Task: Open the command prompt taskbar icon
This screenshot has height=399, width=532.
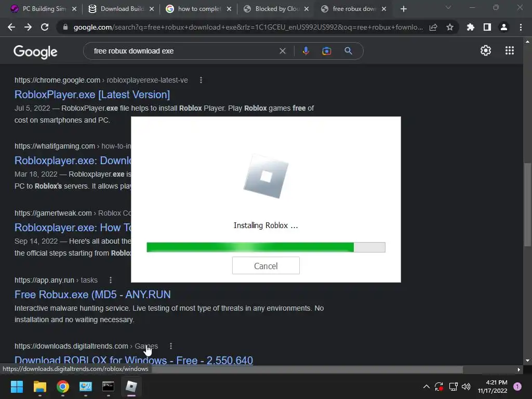Action: pos(108,387)
